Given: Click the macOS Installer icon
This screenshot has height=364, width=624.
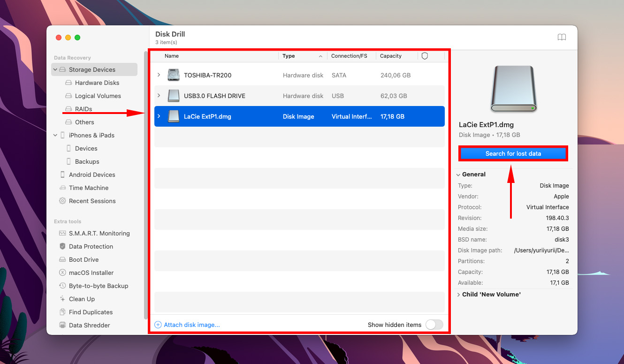Looking at the screenshot, I should [62, 273].
